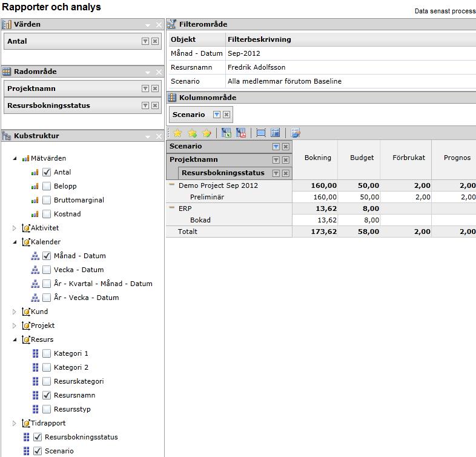Image resolution: width=476 pixels, height=457 pixels.
Task: Remove Resursbokningsstatus grid header field
Action: coord(285,173)
